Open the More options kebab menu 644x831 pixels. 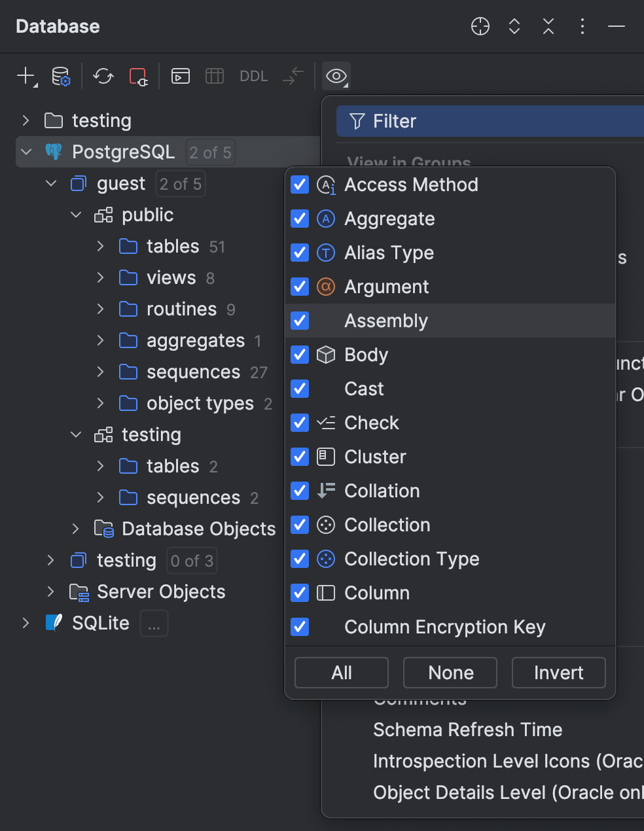(582, 26)
